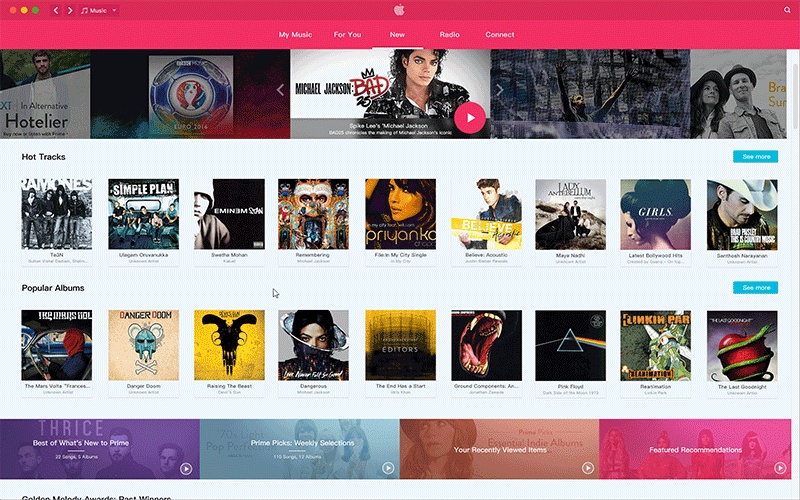Viewport: 800px width, 500px height.
Task: Switch to the For You tab
Action: (x=347, y=35)
